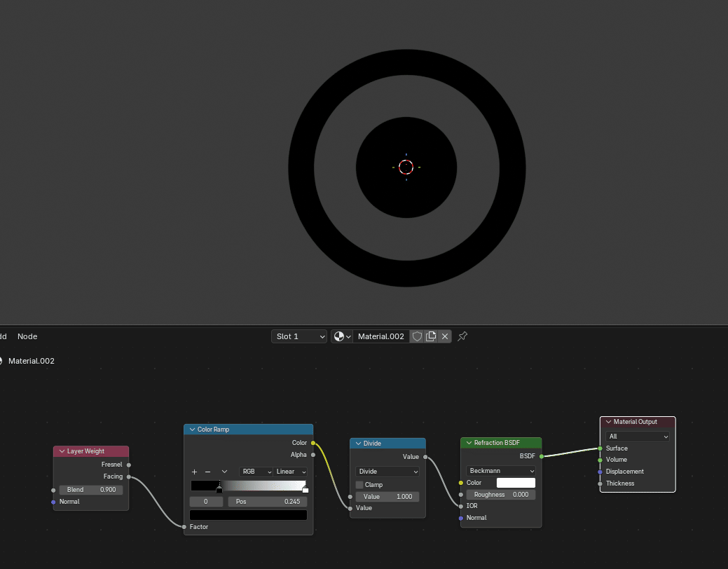Click the Color Ramp stop color swatch
The height and width of the screenshot is (569, 728).
point(249,514)
